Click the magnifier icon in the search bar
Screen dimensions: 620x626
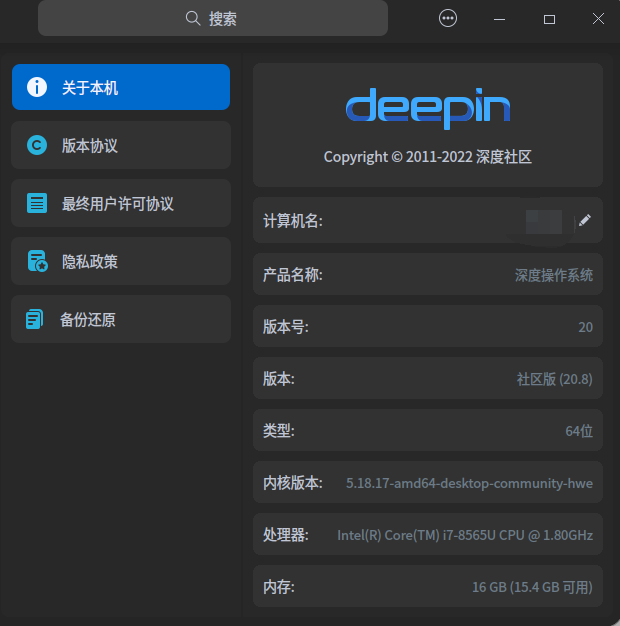coord(193,18)
